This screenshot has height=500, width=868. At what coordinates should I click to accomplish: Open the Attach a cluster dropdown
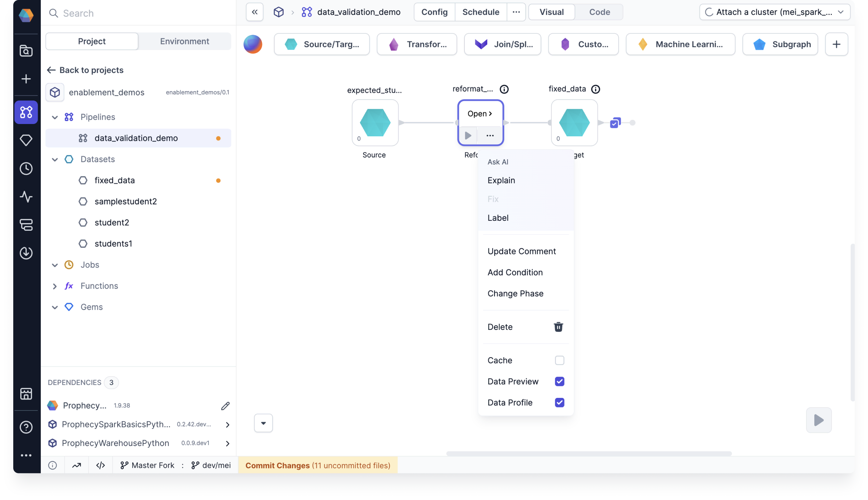775,12
